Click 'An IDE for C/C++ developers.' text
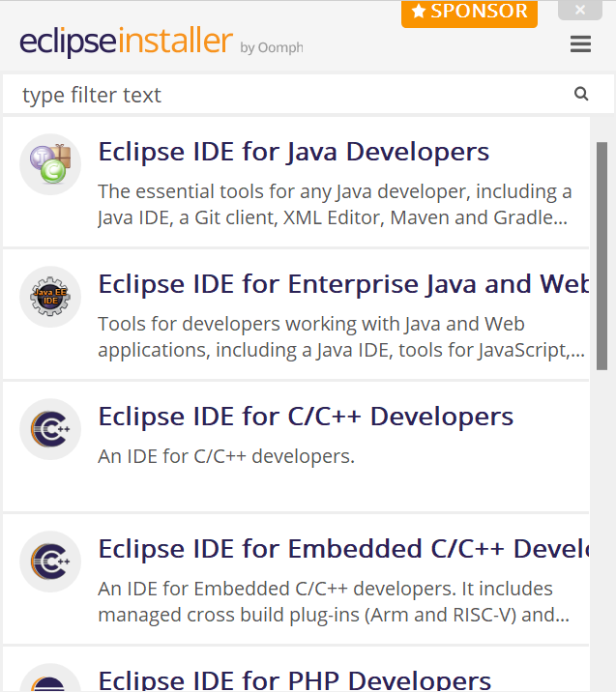The width and height of the screenshot is (616, 692). click(x=226, y=456)
